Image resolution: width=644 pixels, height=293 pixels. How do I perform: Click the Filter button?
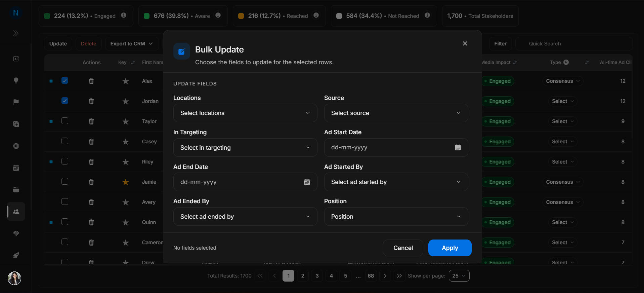click(500, 44)
